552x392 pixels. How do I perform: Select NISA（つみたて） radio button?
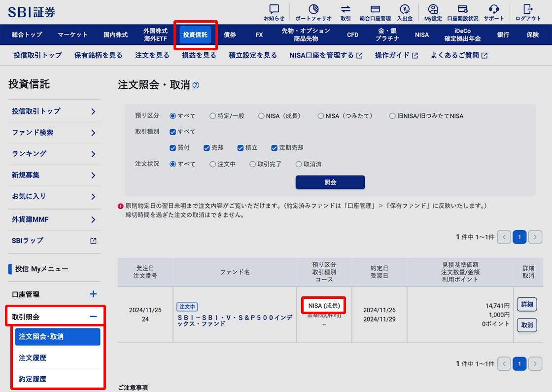[321, 116]
